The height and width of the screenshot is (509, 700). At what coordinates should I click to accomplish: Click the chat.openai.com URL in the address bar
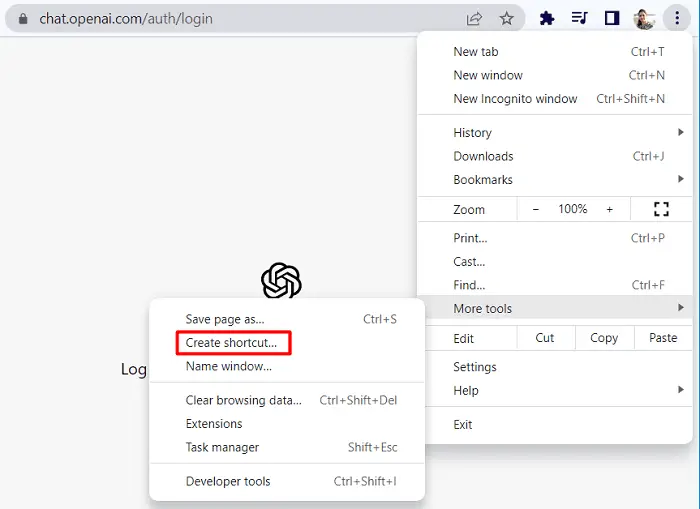click(x=126, y=19)
